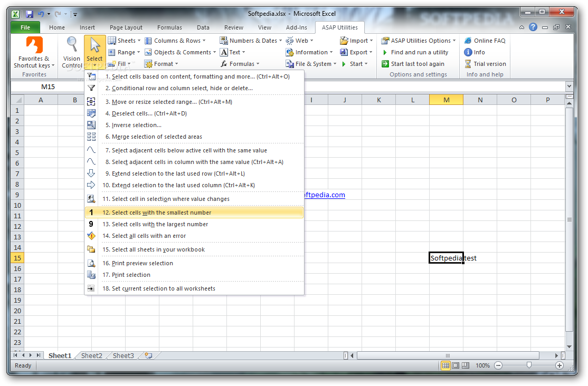This screenshot has width=588, height=386.
Task: Open Objects & Comments dropdown
Action: pyautogui.click(x=181, y=52)
